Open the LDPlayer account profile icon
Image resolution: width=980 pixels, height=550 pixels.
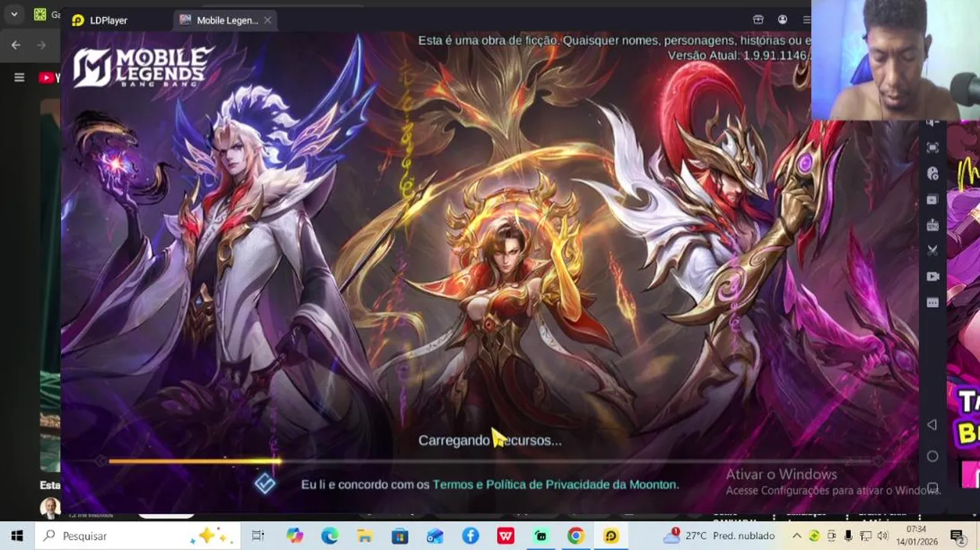tap(782, 20)
